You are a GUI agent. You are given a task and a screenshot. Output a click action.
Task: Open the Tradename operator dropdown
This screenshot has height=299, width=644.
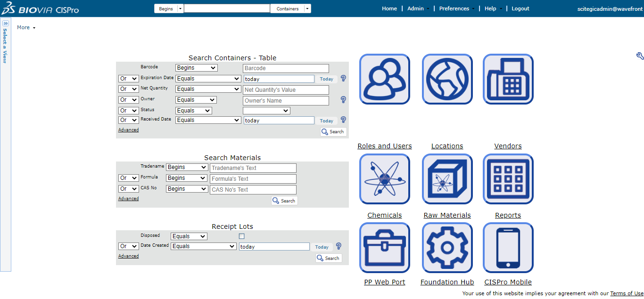point(187,168)
